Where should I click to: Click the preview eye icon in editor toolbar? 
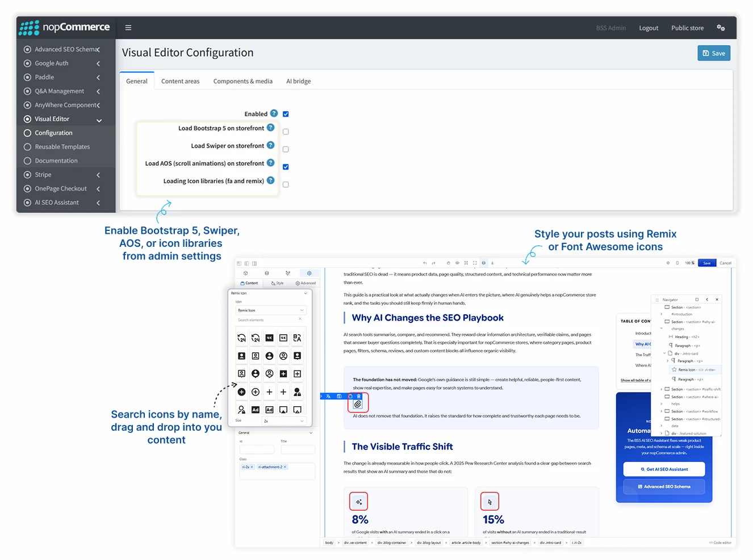click(x=457, y=263)
